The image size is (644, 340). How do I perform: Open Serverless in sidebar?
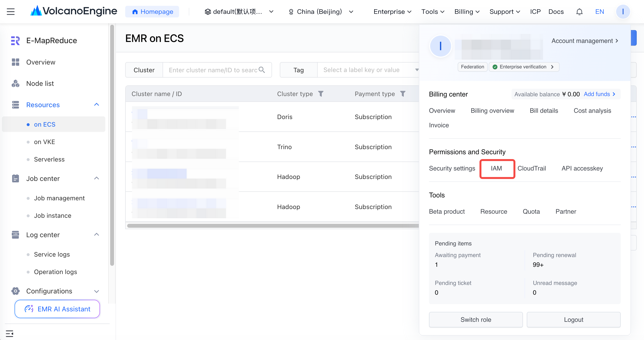pyautogui.click(x=49, y=159)
